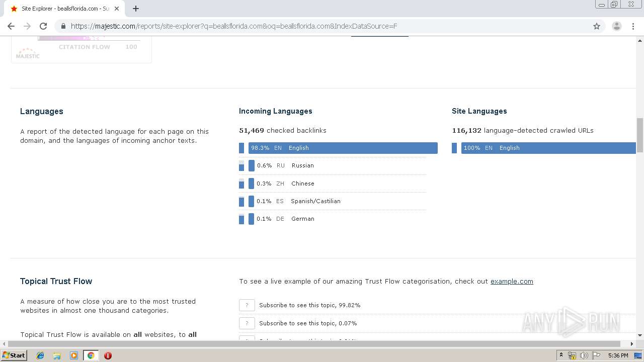Open the media player taskbar icon

click(74, 355)
